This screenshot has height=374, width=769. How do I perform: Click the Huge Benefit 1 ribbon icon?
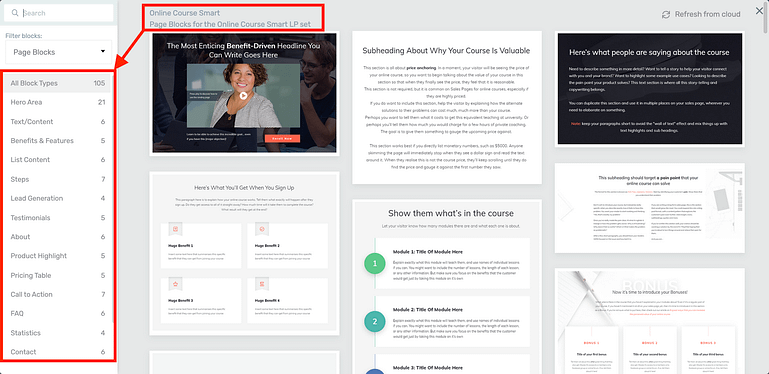175,228
